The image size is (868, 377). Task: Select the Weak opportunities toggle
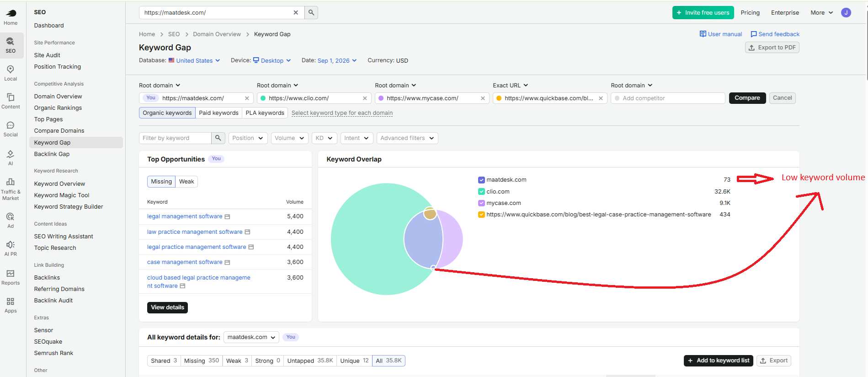click(186, 182)
